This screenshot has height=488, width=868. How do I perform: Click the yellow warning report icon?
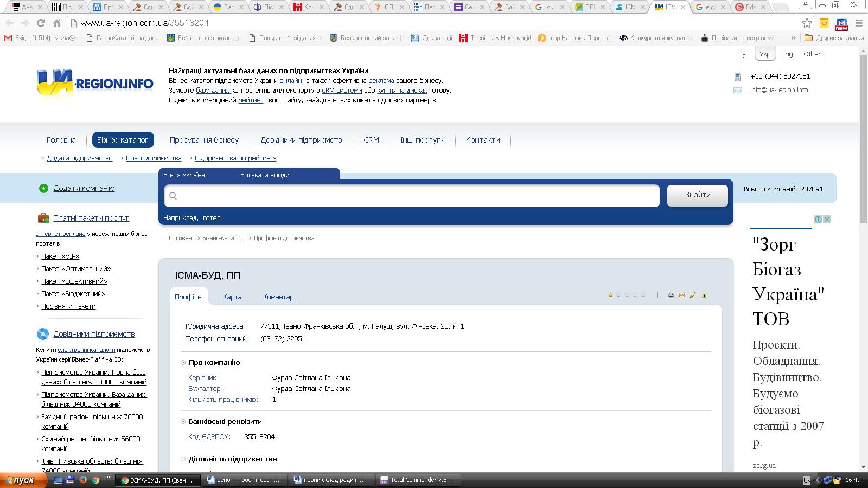704,295
